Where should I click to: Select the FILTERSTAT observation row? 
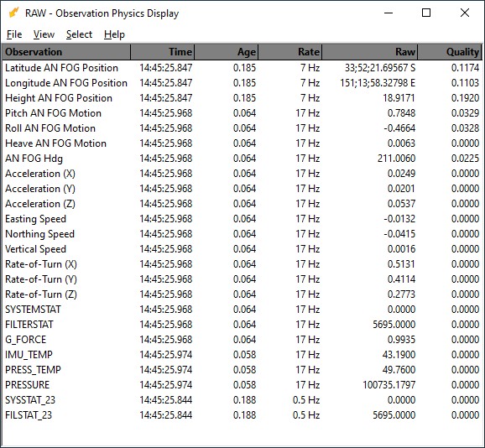pos(242,325)
